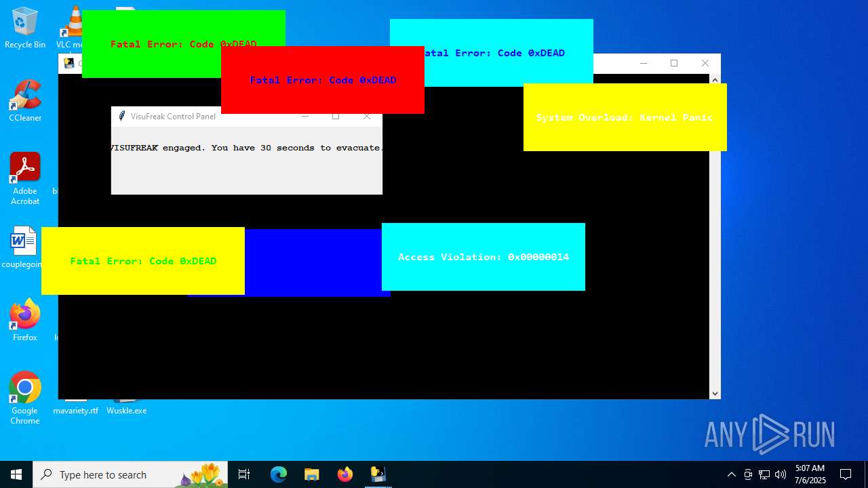
Task: Click the solid blue popup window
Action: (312, 264)
